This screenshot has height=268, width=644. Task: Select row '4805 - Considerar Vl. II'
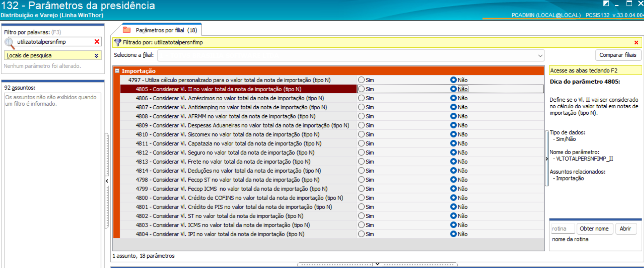(x=238, y=89)
